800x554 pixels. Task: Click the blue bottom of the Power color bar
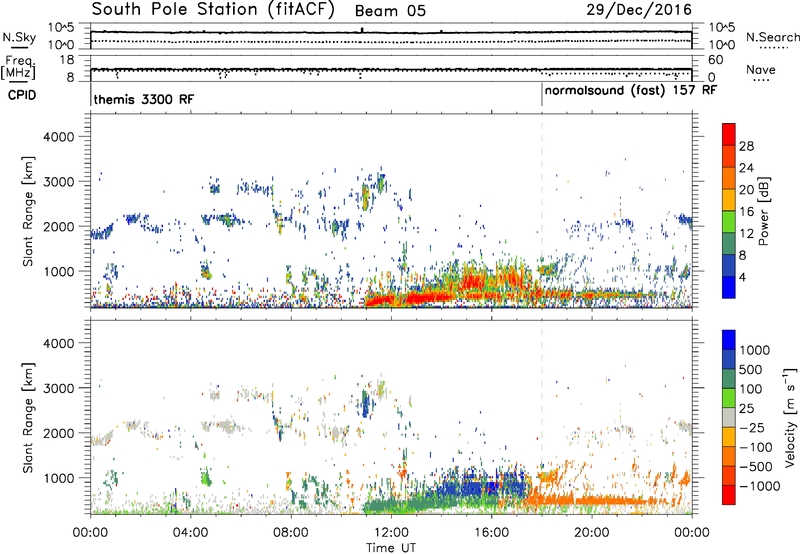coord(729,287)
